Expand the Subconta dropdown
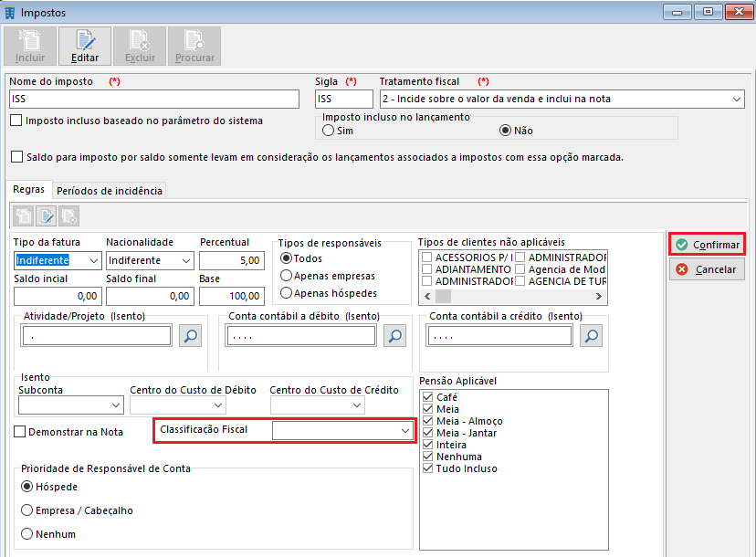Screen dimensions: 756x557 116,405
